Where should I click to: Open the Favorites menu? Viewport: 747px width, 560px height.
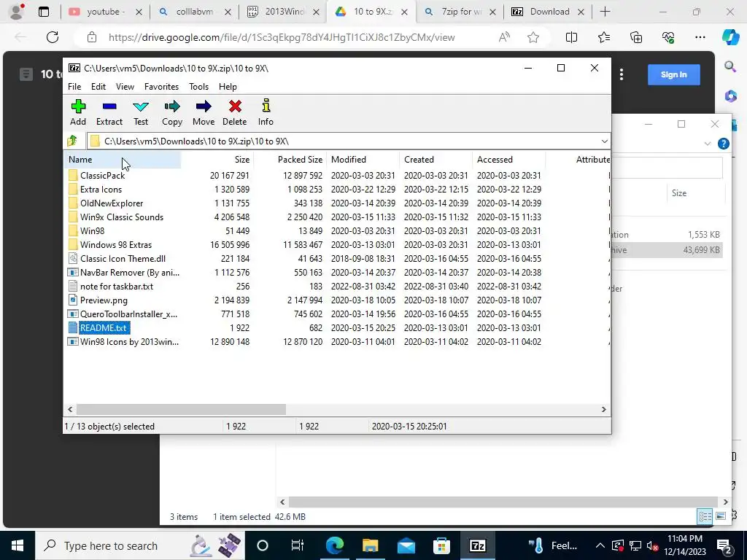(x=161, y=87)
